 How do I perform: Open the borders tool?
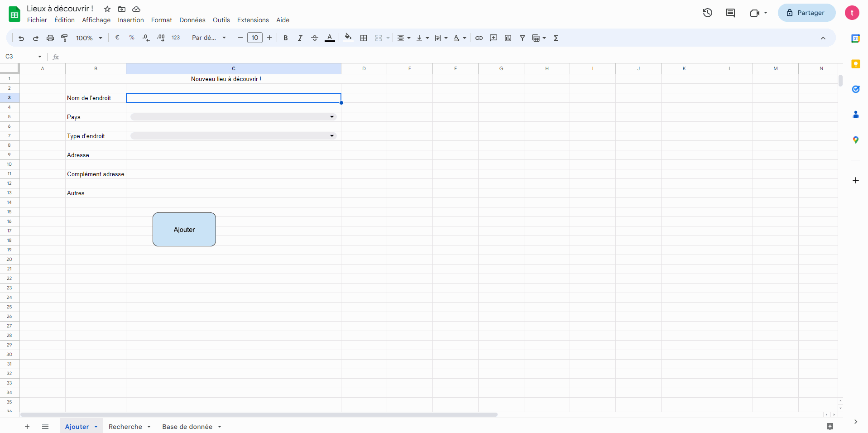(364, 38)
